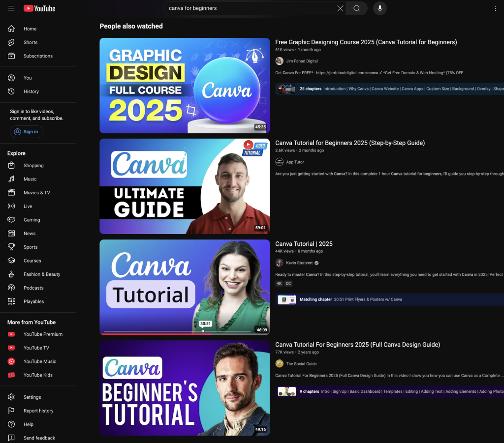504x443 pixels.
Task: Click the magnifier search button
Action: pyautogui.click(x=357, y=8)
